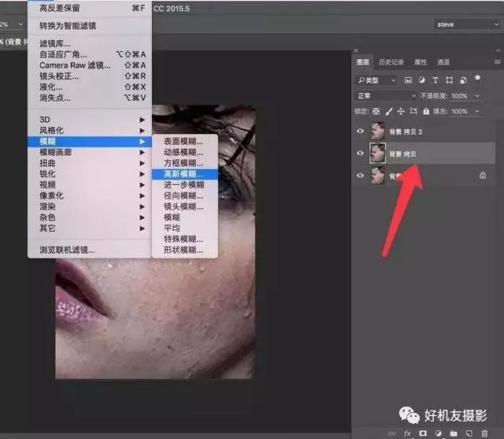Screen dimensions: 504x439
Task: Choose 方框模糊 from blur submenu
Action: coord(185,163)
